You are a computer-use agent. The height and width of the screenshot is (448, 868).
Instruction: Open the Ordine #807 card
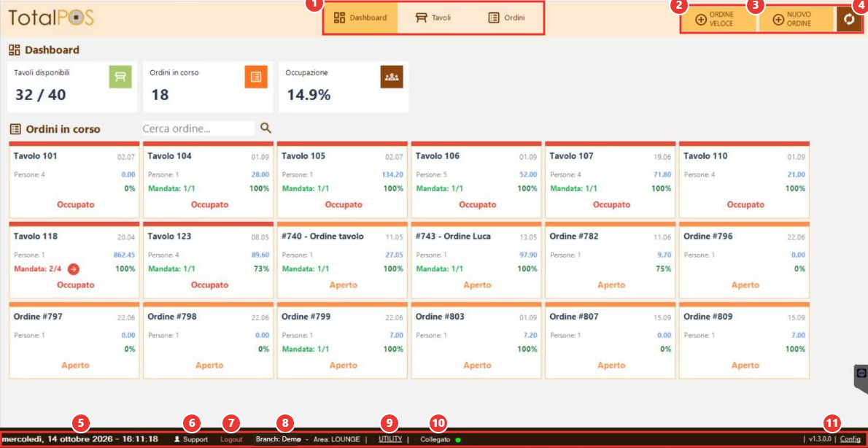[610, 341]
